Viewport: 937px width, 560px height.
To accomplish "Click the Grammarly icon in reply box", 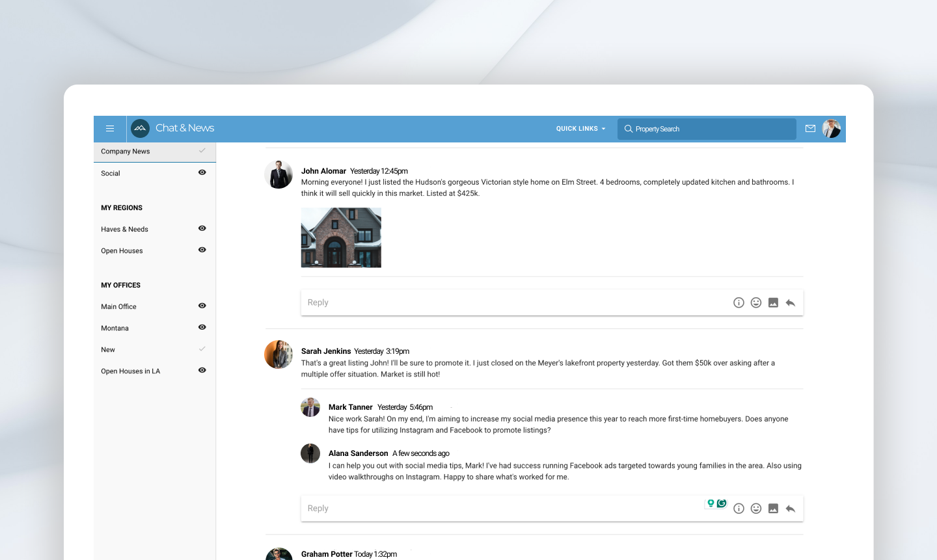I will pos(722,503).
